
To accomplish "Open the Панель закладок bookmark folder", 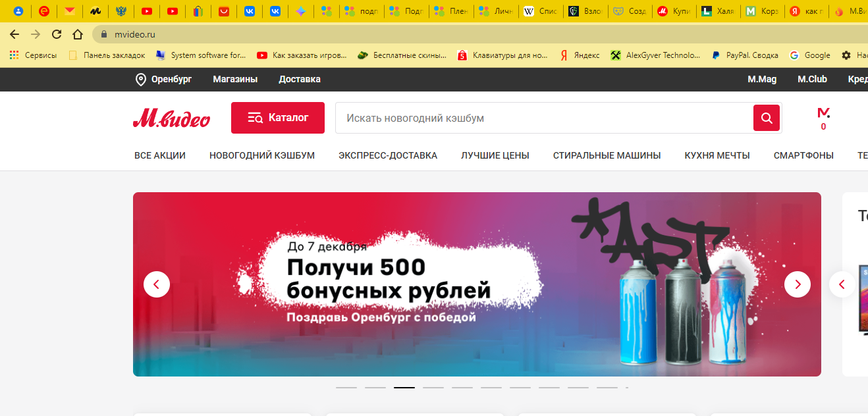I will coord(107,55).
